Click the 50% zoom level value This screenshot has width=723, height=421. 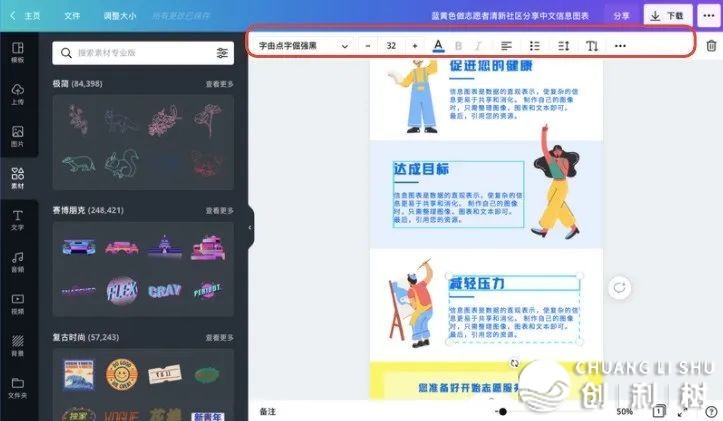pyautogui.click(x=624, y=411)
